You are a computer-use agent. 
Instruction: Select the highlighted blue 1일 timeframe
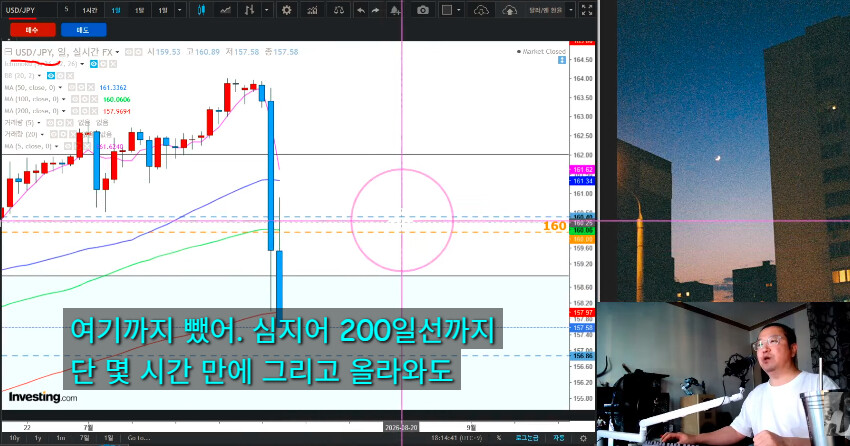pos(116,10)
